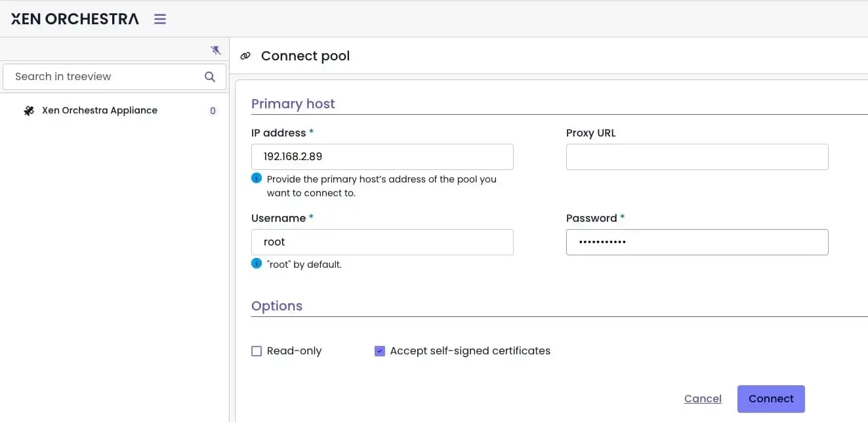Toggle the hamburger sidebar menu
The image size is (868, 422).
[160, 19]
